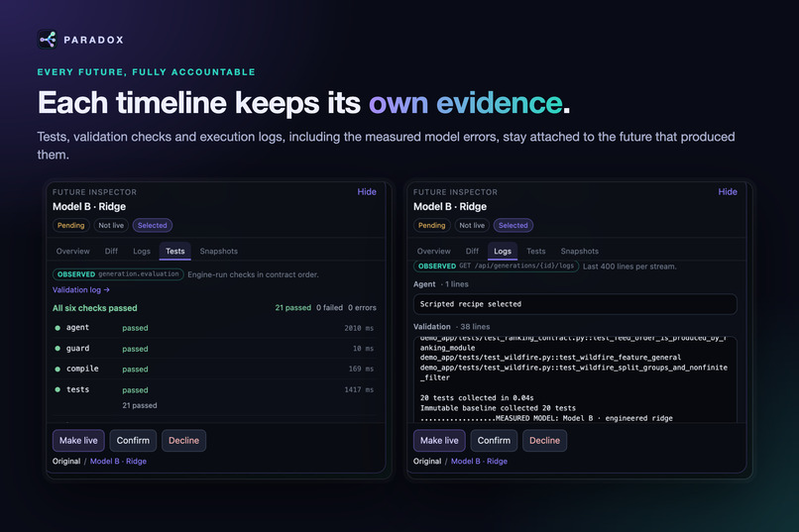Click green status dot beside agent

tap(57, 328)
